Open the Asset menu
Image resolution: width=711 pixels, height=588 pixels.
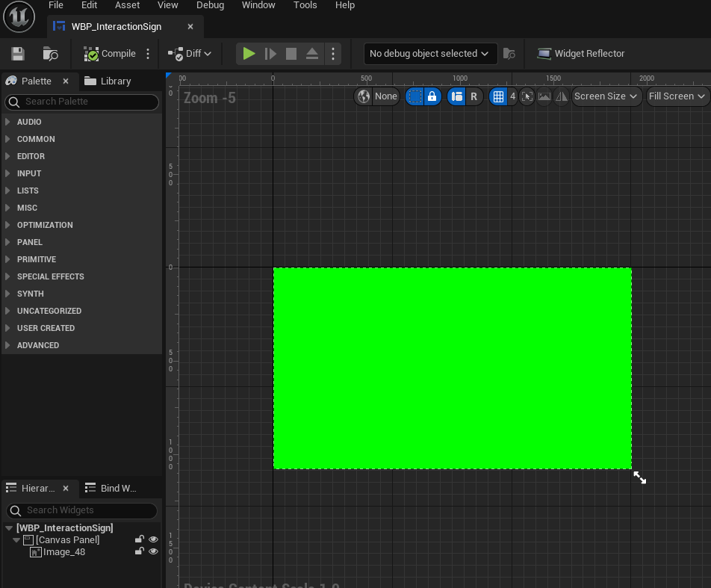[x=127, y=5]
